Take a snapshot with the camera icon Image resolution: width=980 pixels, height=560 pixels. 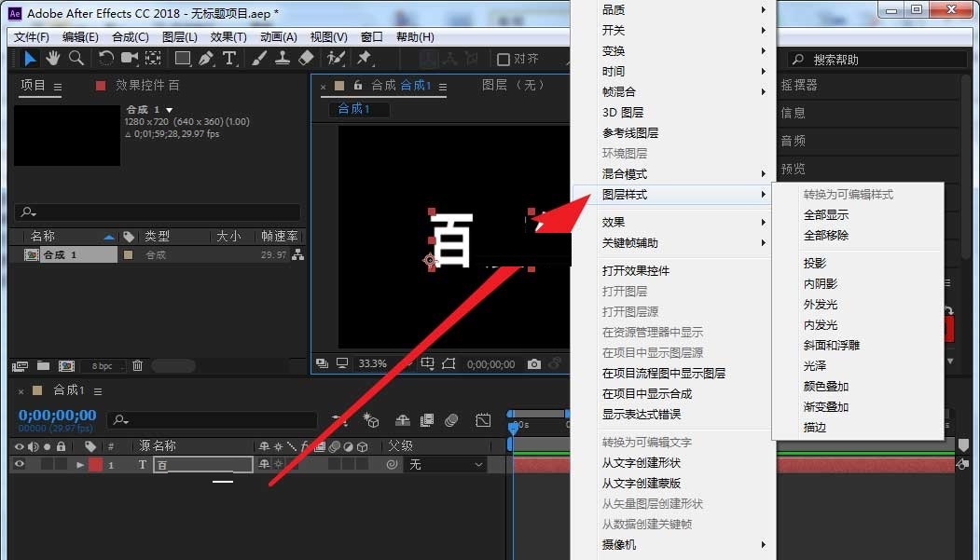(x=534, y=365)
